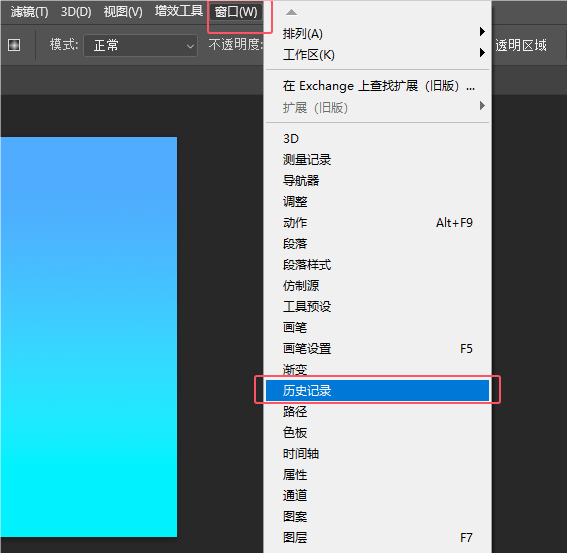Expand the 工作区(K) submenu

[x=378, y=55]
